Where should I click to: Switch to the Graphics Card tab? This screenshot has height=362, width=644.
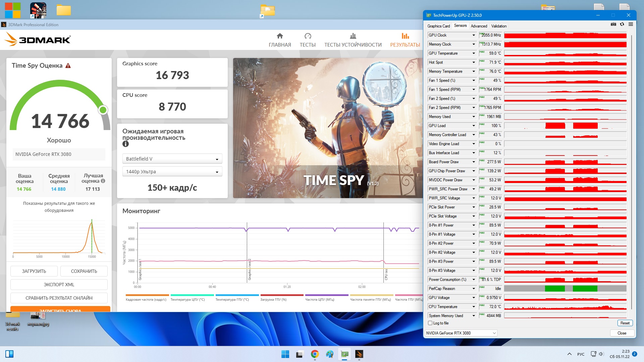[438, 26]
